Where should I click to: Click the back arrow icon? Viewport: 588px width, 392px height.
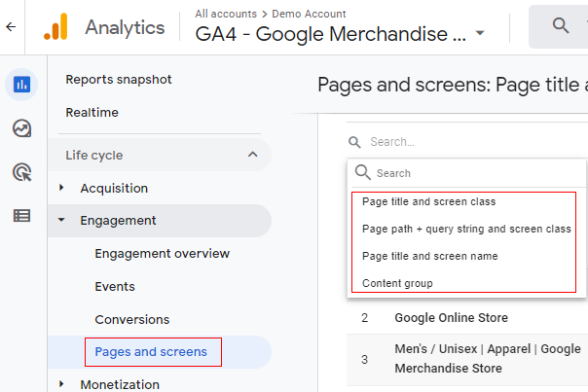pos(11,27)
